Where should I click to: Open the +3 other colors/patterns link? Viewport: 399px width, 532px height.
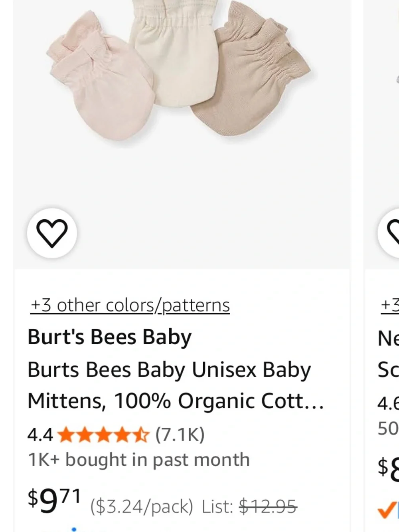pyautogui.click(x=130, y=306)
